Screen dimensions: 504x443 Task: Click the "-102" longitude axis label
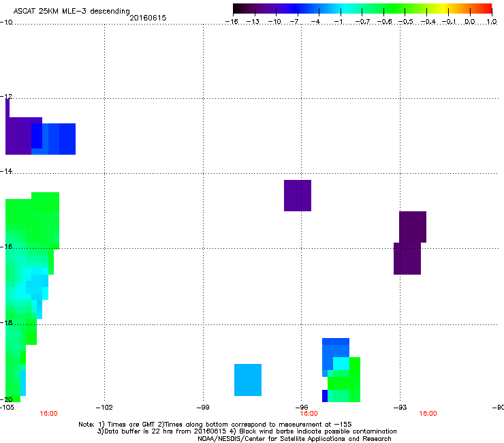[x=104, y=408]
